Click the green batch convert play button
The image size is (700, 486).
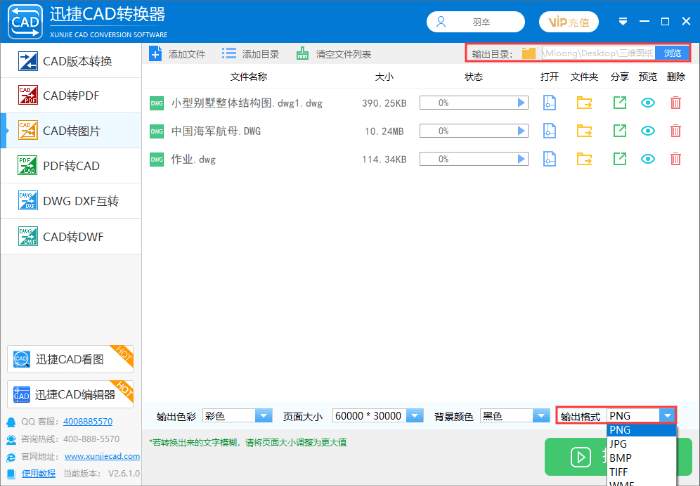coord(581,457)
